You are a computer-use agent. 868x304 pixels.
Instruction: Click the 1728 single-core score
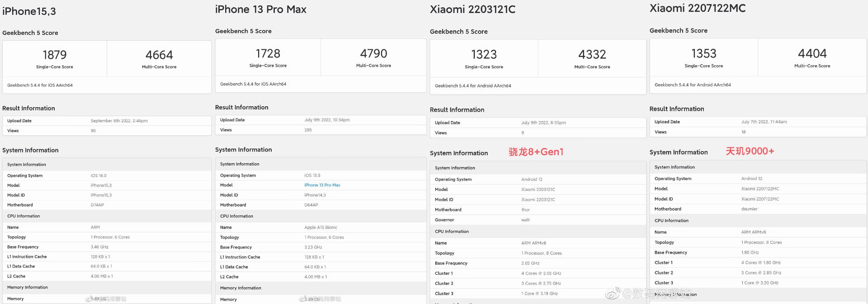click(x=268, y=53)
